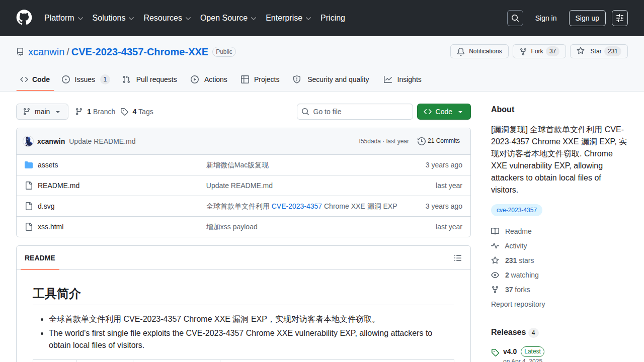Open the xcanwin commit author link

(x=51, y=141)
